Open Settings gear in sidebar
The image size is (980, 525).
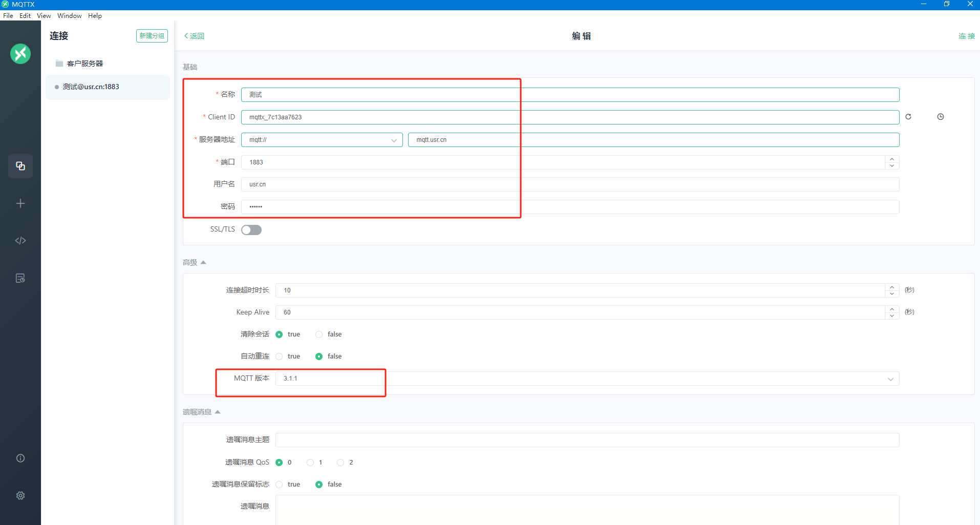point(20,496)
